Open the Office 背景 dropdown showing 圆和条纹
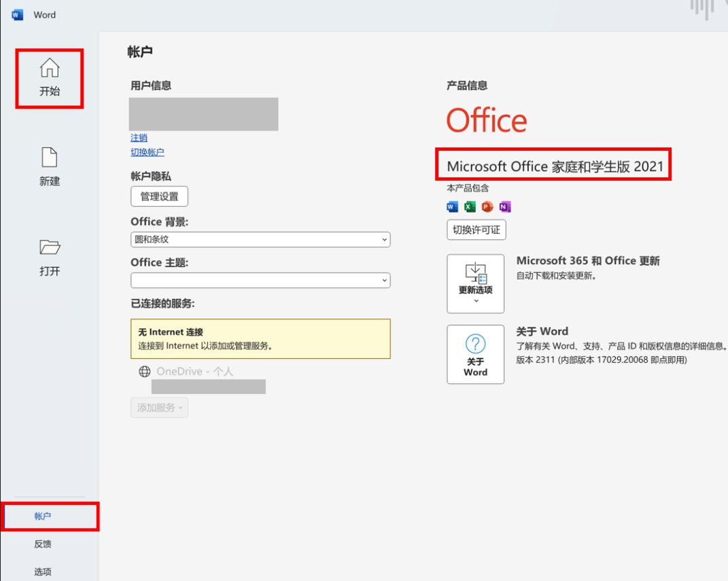 [260, 239]
